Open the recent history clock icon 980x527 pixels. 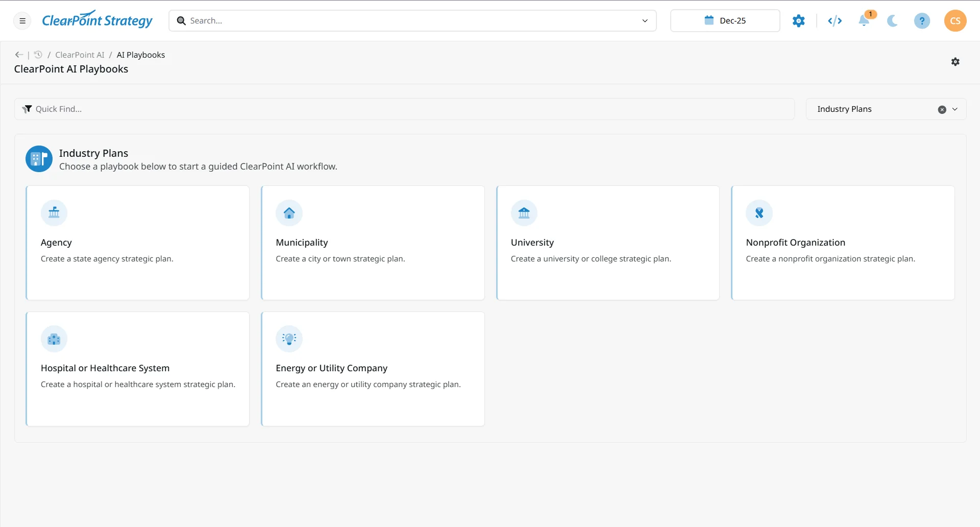tap(38, 55)
